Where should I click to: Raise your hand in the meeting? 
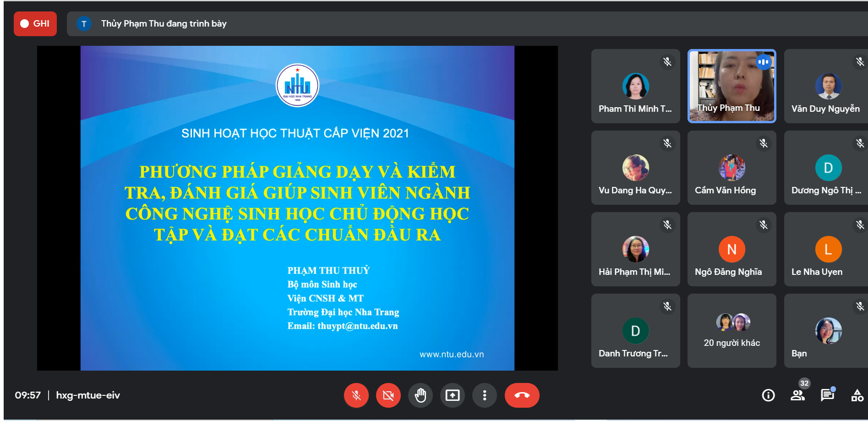pos(420,395)
